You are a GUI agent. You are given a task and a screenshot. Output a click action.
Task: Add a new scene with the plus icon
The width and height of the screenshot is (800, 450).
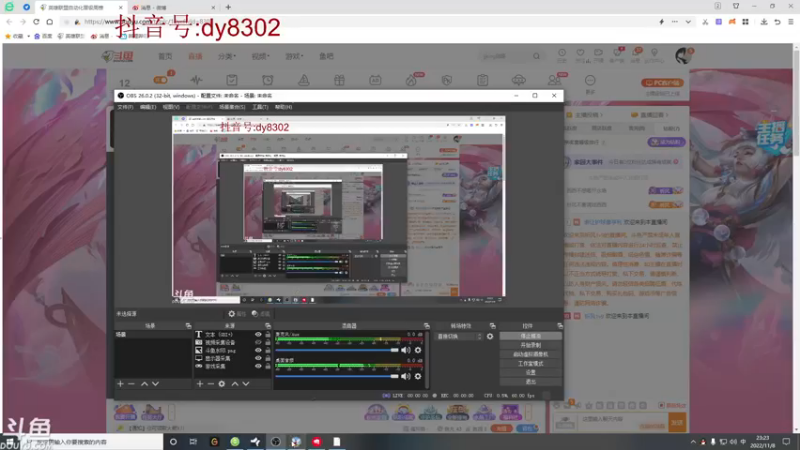tap(120, 384)
